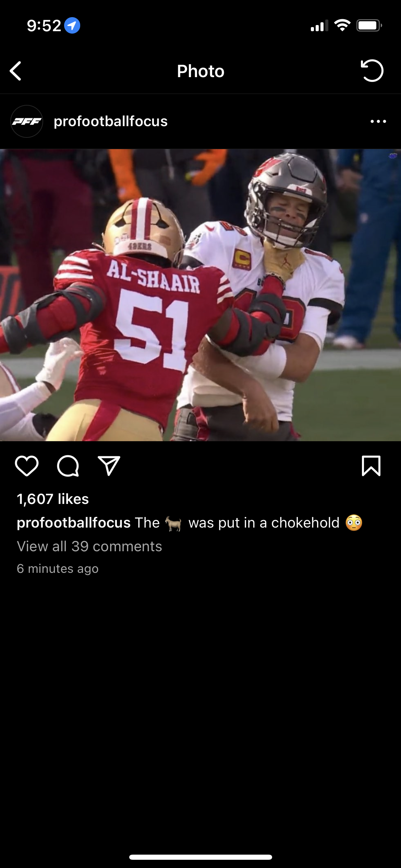Open comments via speech bubble icon

click(68, 466)
